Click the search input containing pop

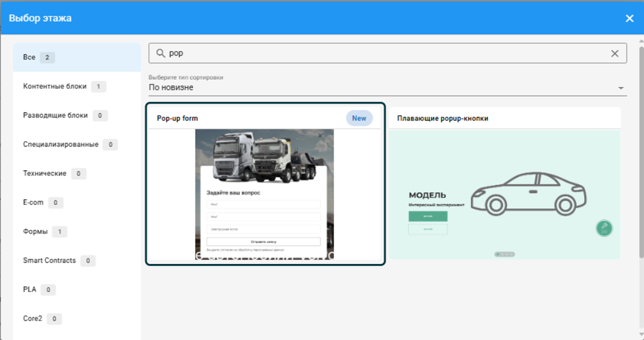(x=387, y=53)
